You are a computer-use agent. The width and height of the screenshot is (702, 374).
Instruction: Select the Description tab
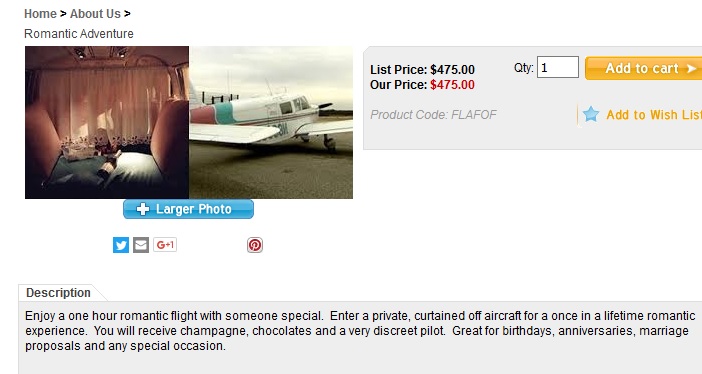coord(58,293)
